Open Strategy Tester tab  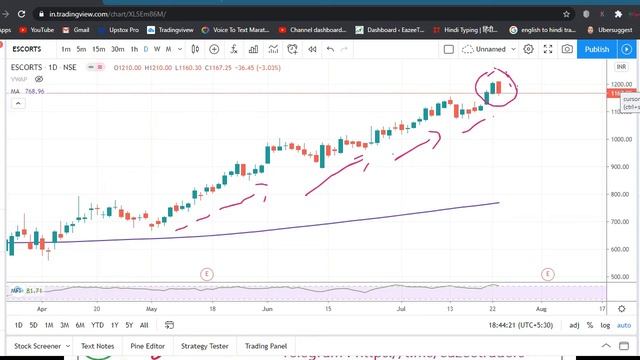[204, 346]
